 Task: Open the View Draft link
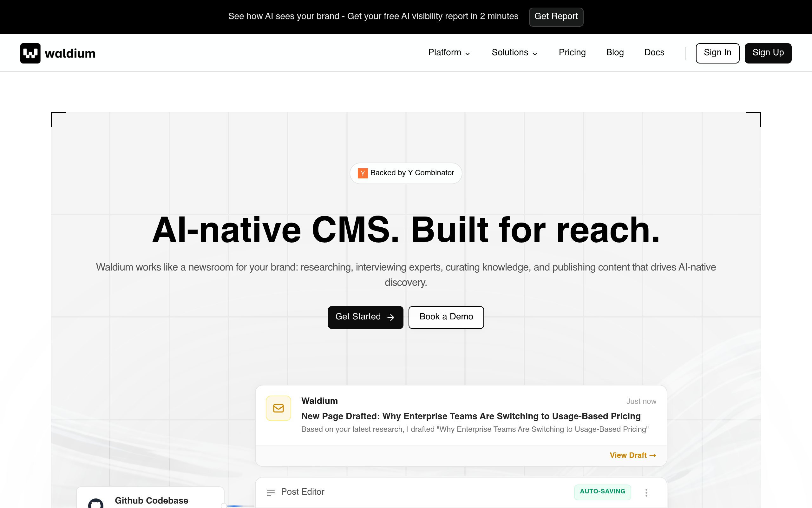click(x=633, y=456)
